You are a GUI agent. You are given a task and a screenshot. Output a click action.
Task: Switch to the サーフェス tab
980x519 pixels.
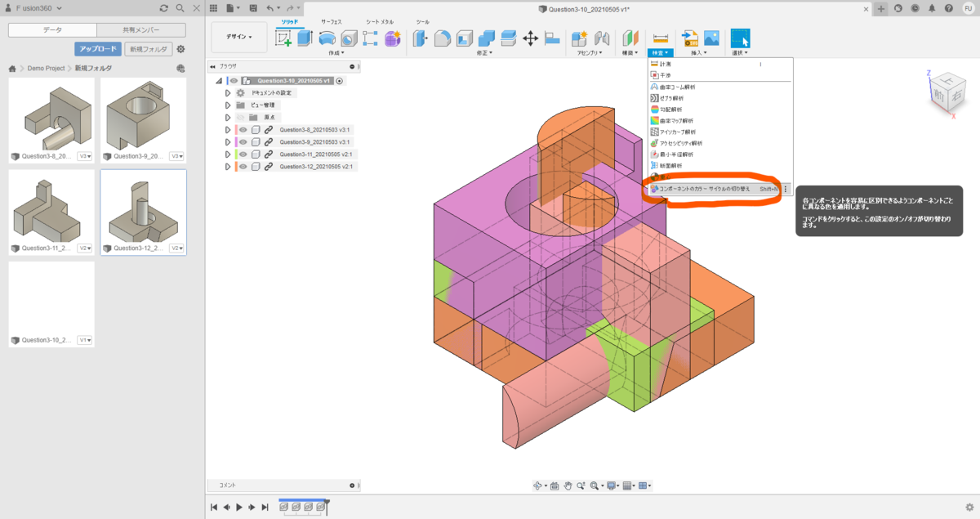(332, 20)
